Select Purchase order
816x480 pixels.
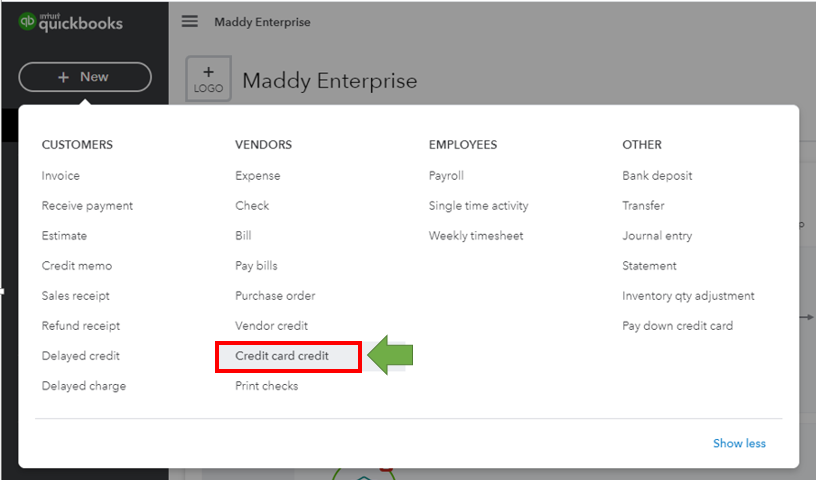pyautogui.click(x=275, y=296)
